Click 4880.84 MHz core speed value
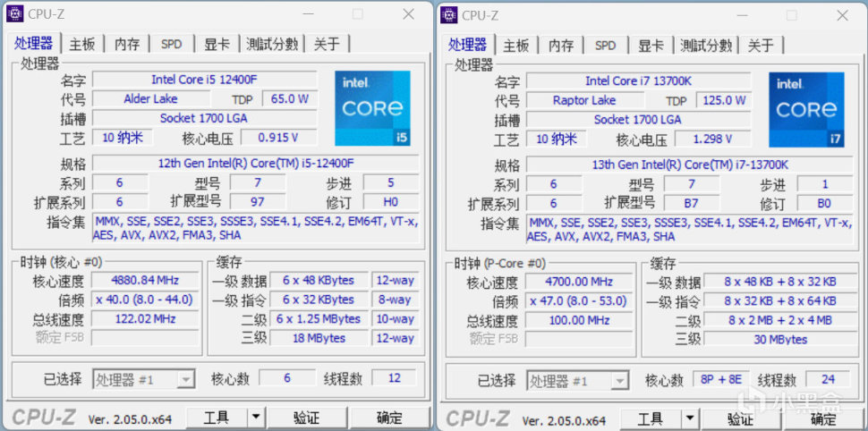 [x=145, y=280]
